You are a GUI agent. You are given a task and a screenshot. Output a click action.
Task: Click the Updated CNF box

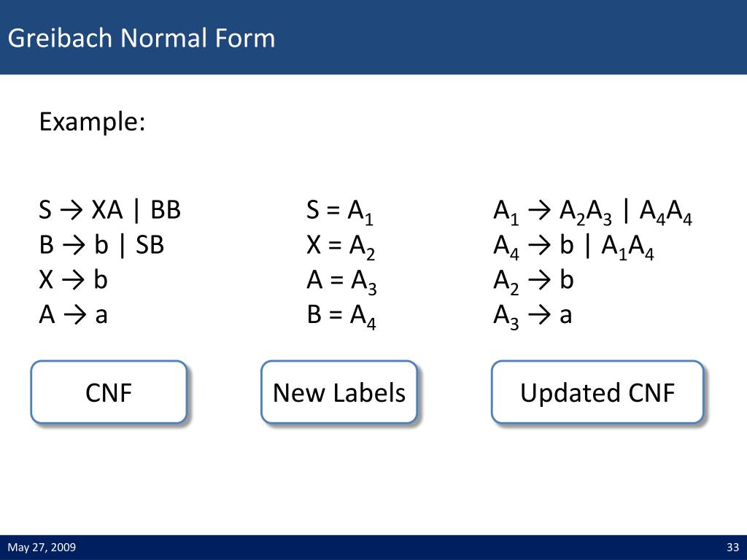pos(597,392)
